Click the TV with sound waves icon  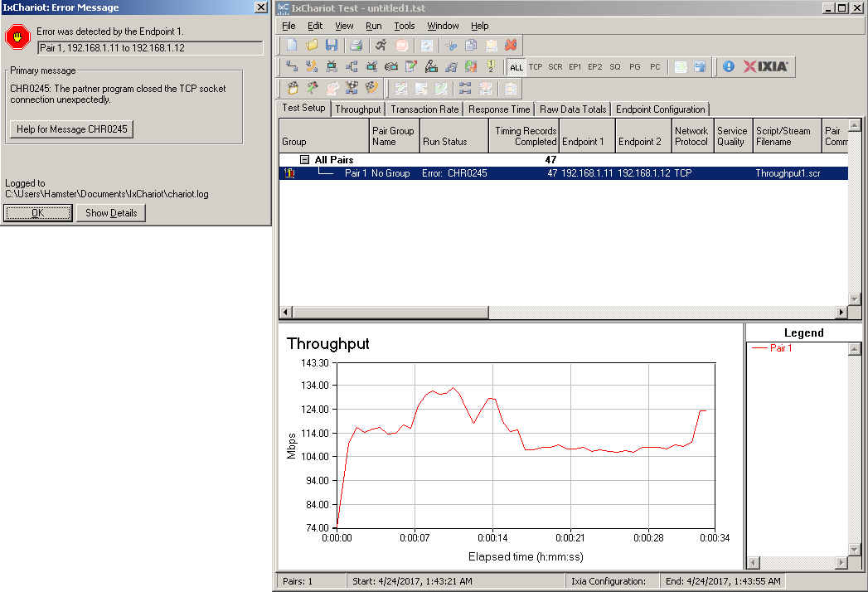391,67
